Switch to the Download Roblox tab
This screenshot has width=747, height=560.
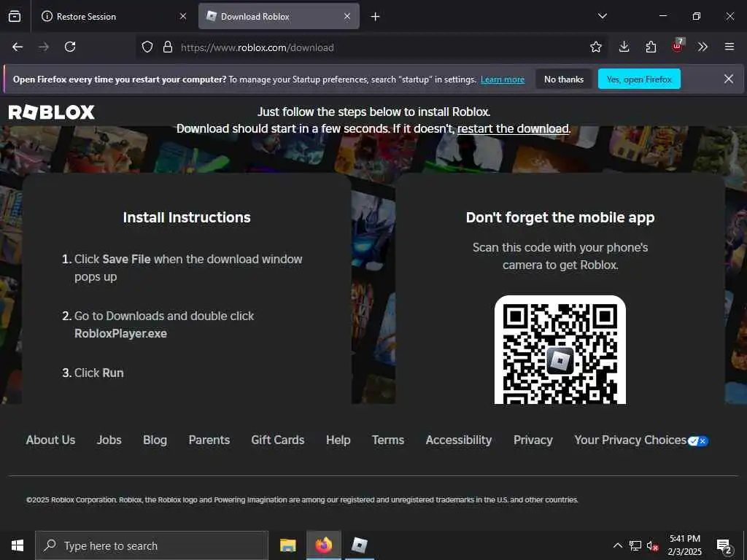[x=279, y=16]
